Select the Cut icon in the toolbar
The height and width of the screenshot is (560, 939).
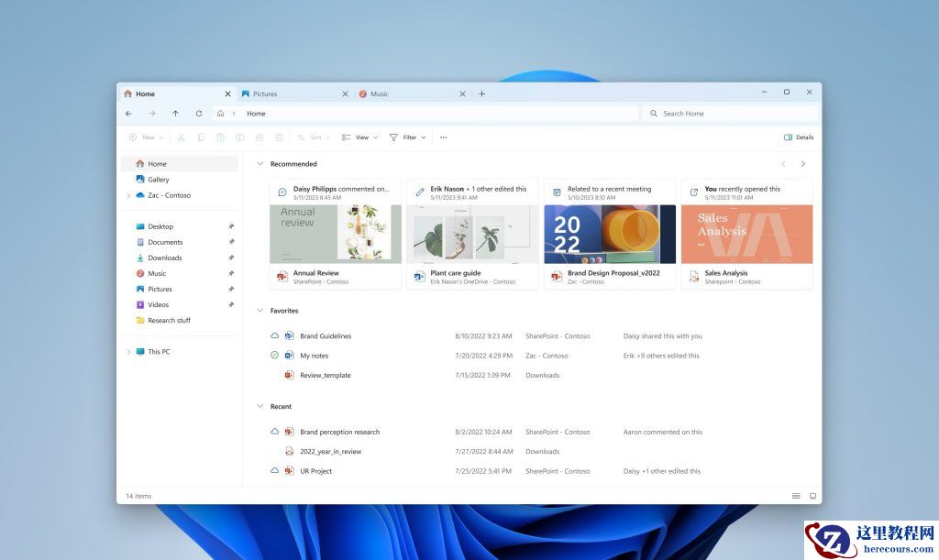181,137
